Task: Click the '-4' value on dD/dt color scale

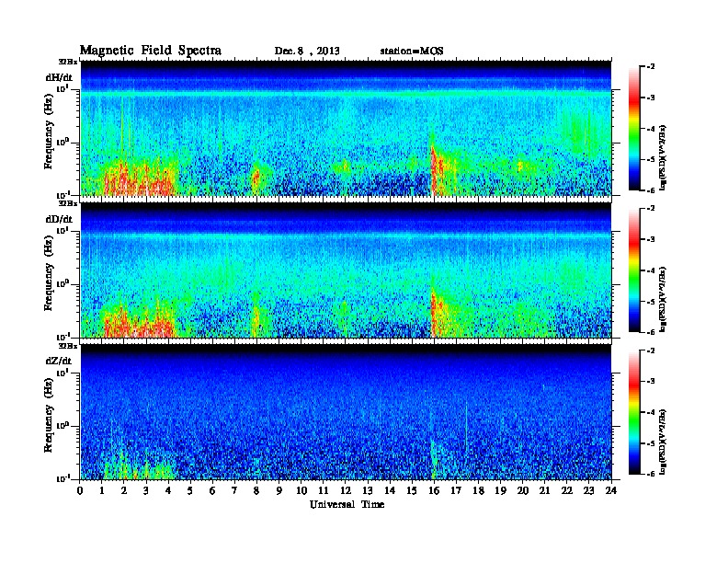Action: coord(651,270)
